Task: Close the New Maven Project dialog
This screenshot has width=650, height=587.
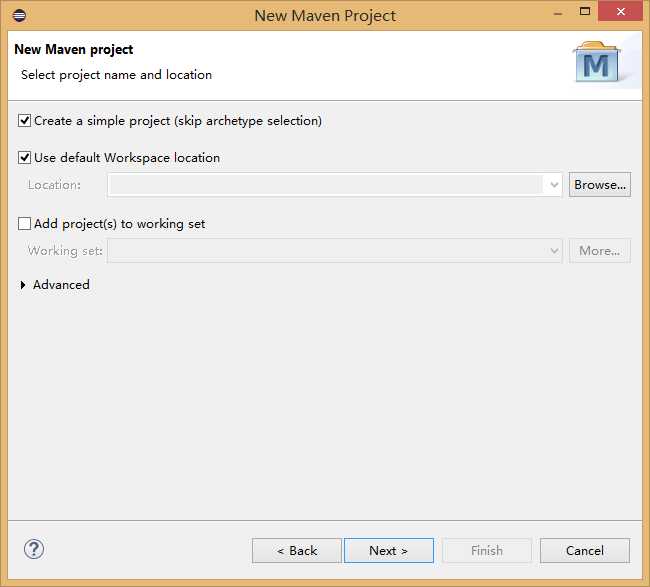Action: tap(620, 11)
